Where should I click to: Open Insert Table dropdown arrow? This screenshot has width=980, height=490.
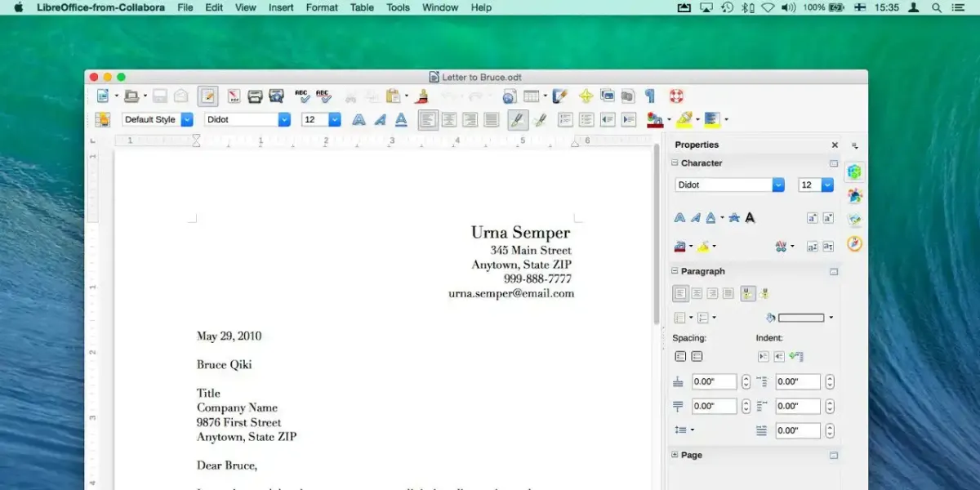545,96
